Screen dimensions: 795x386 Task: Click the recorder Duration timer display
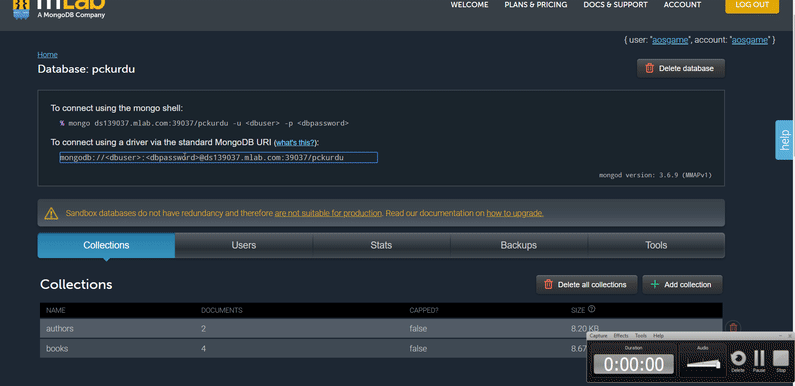634,364
